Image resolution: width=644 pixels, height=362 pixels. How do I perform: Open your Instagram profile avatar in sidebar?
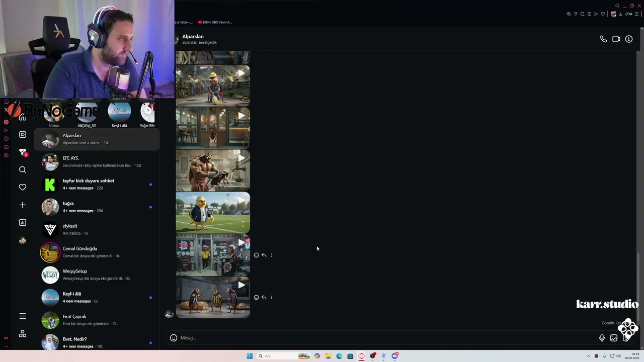point(23,240)
